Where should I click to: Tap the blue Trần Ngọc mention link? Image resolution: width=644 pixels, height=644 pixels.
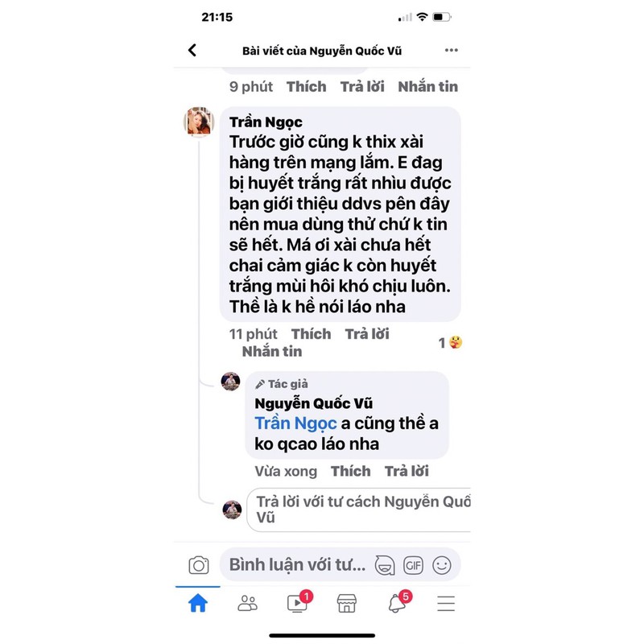[x=295, y=423]
